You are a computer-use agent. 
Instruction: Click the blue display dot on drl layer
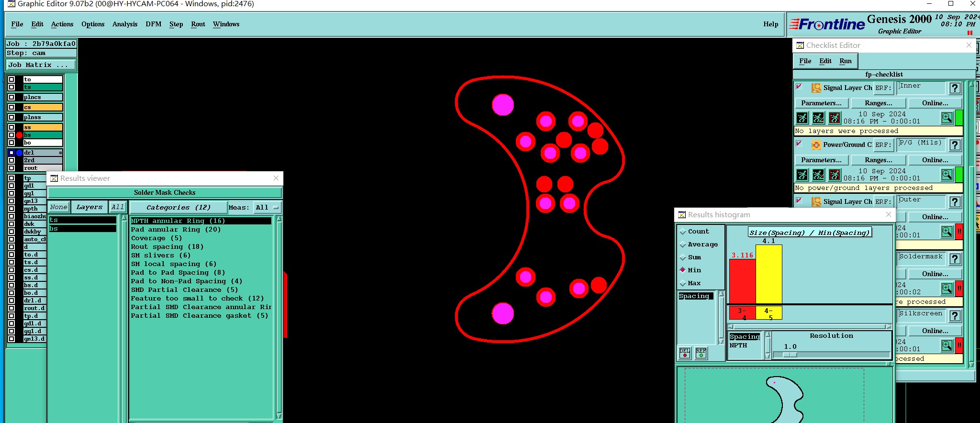[x=19, y=153]
